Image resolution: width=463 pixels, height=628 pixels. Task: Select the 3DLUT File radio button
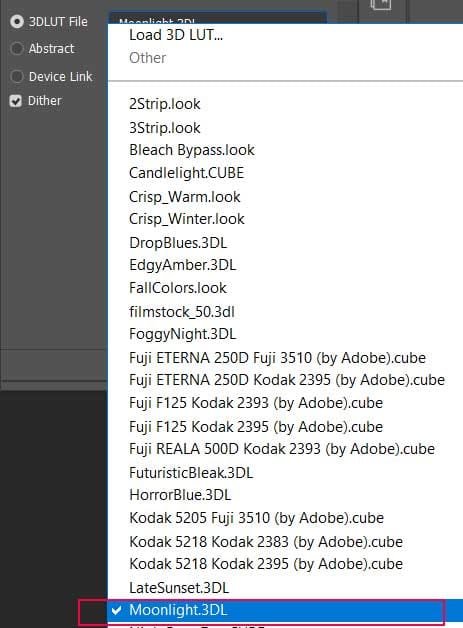[17, 21]
